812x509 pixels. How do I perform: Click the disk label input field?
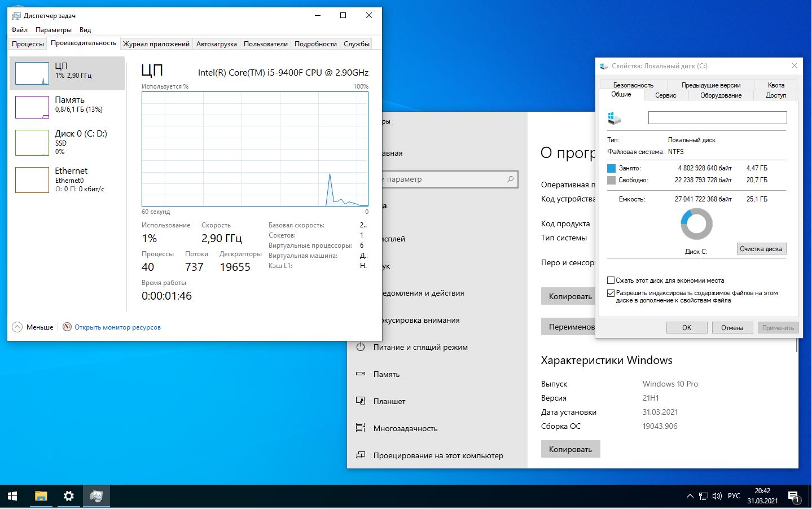[x=717, y=117]
